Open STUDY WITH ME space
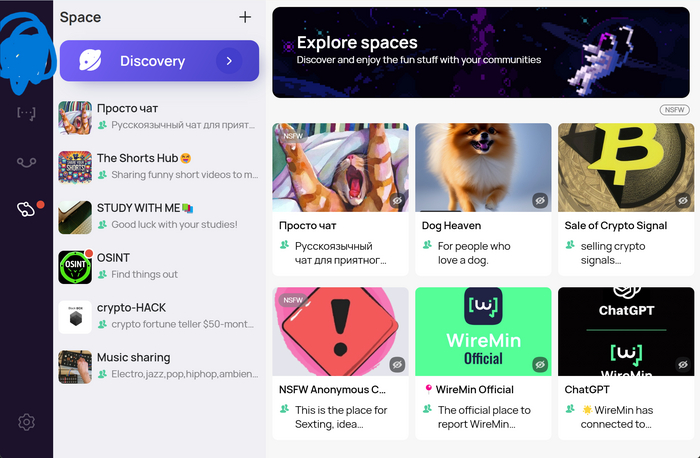Image resolution: width=700 pixels, height=458 pixels. pos(159,217)
